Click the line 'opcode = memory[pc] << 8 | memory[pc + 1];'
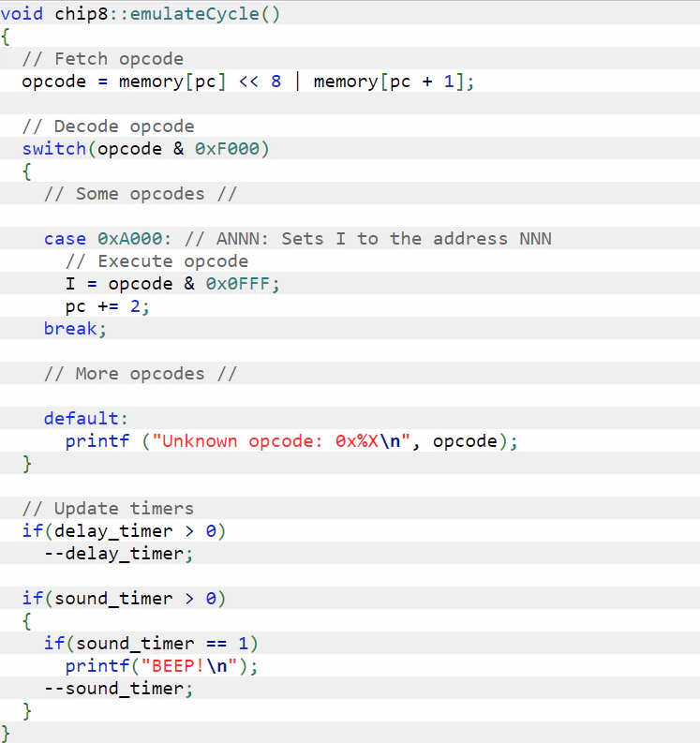Image resolution: width=700 pixels, height=743 pixels. (248, 82)
